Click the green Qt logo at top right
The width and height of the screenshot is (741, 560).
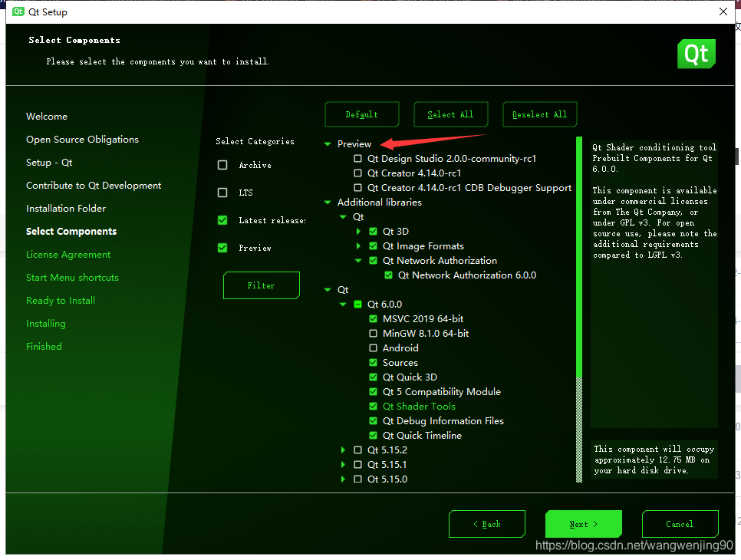(696, 54)
